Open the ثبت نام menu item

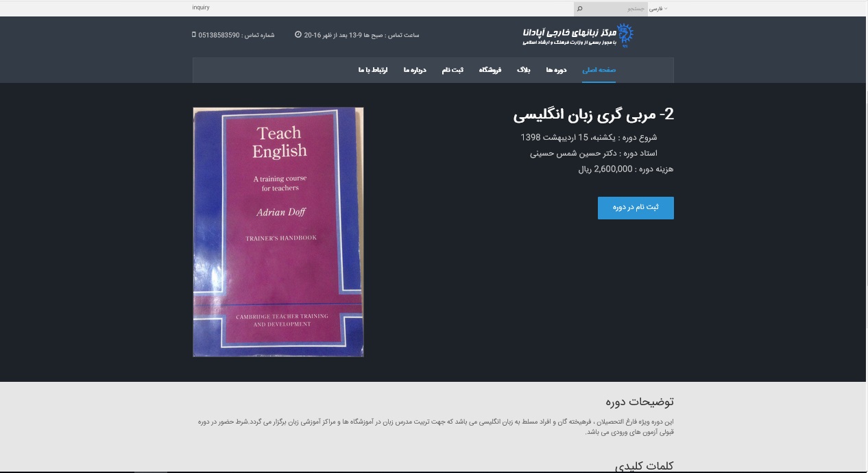[x=452, y=70]
